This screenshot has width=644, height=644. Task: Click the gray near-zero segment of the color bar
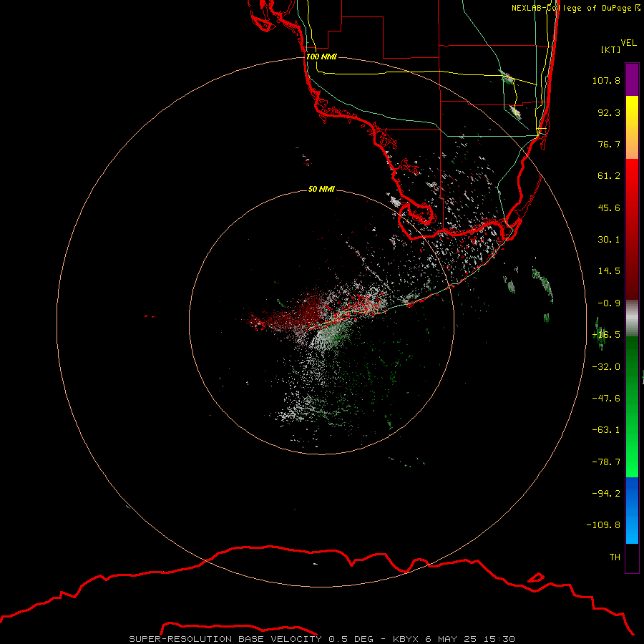pyautogui.click(x=632, y=318)
